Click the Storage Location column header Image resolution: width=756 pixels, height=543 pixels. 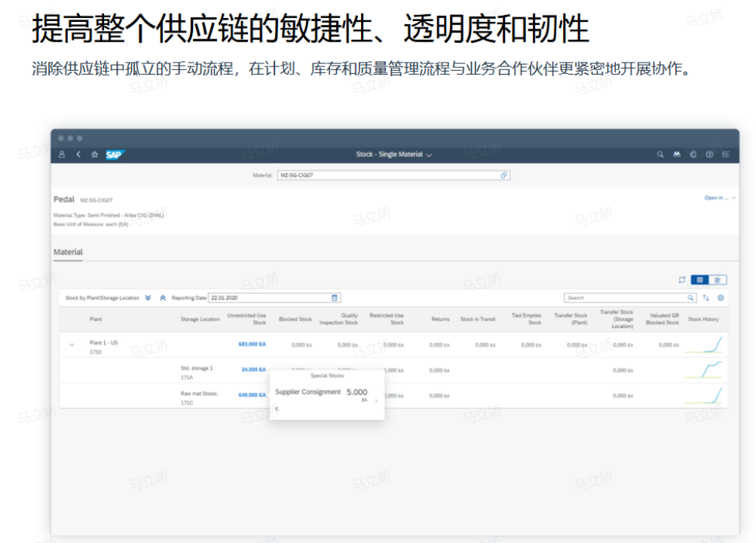click(x=200, y=319)
